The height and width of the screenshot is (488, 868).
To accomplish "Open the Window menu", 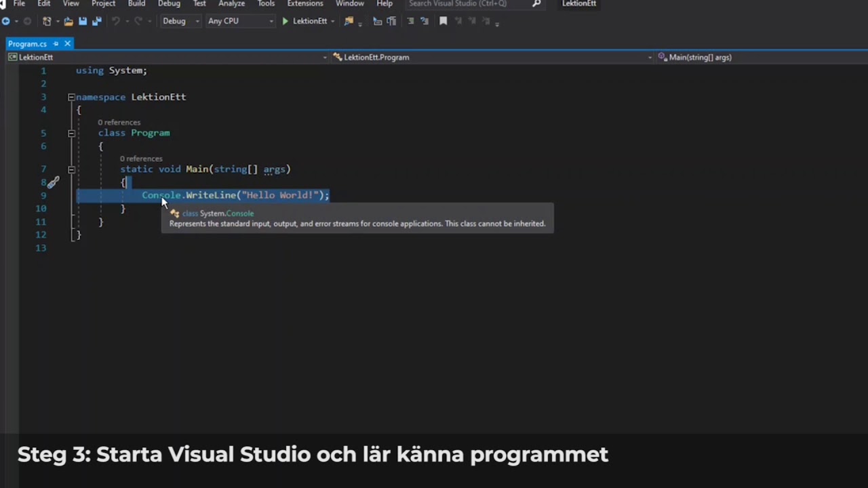I will pos(350,3).
